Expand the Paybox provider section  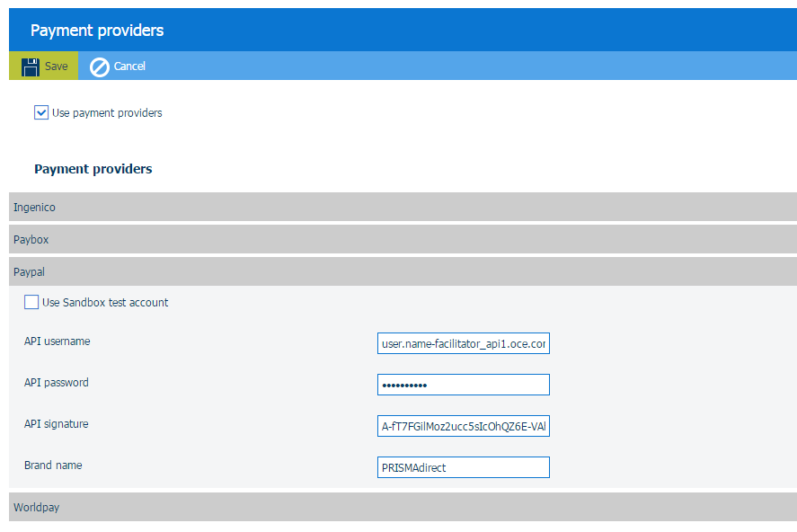click(403, 240)
